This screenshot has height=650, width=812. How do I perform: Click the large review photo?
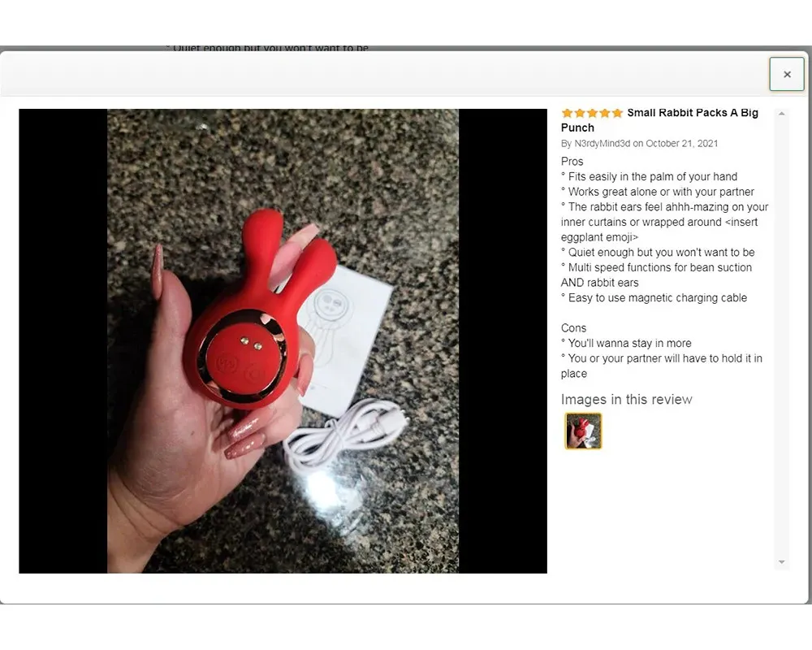pyautogui.click(x=283, y=341)
